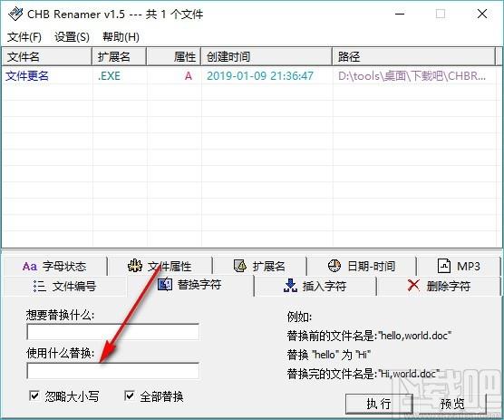This screenshot has width=504, height=420.
Task: Click the file icon on MP3 tab
Action: [x=444, y=266]
